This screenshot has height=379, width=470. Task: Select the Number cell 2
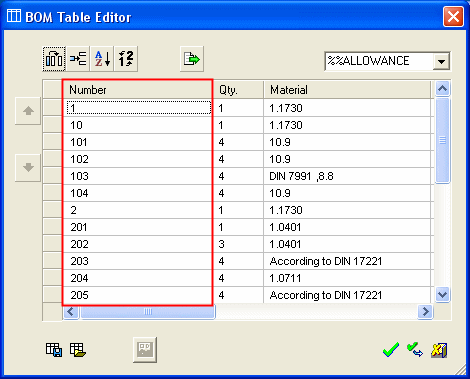click(137, 210)
